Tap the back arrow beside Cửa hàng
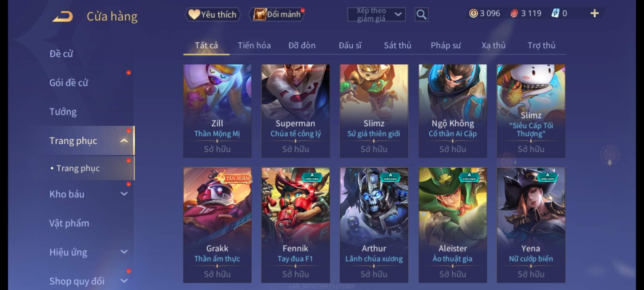Image resolution: width=644 pixels, height=290 pixels. (x=63, y=16)
